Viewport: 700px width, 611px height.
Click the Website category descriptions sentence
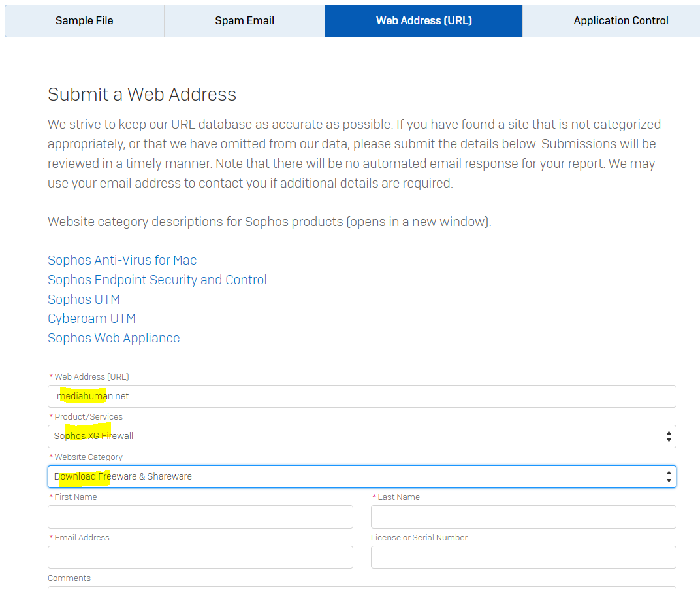tap(269, 222)
